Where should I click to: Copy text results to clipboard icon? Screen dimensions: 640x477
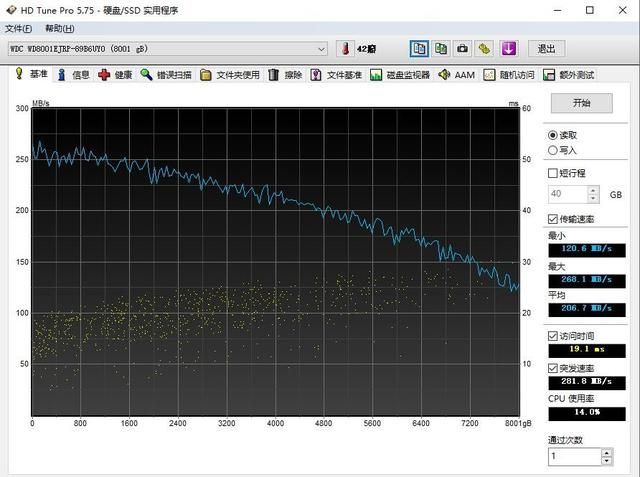pyautogui.click(x=419, y=49)
